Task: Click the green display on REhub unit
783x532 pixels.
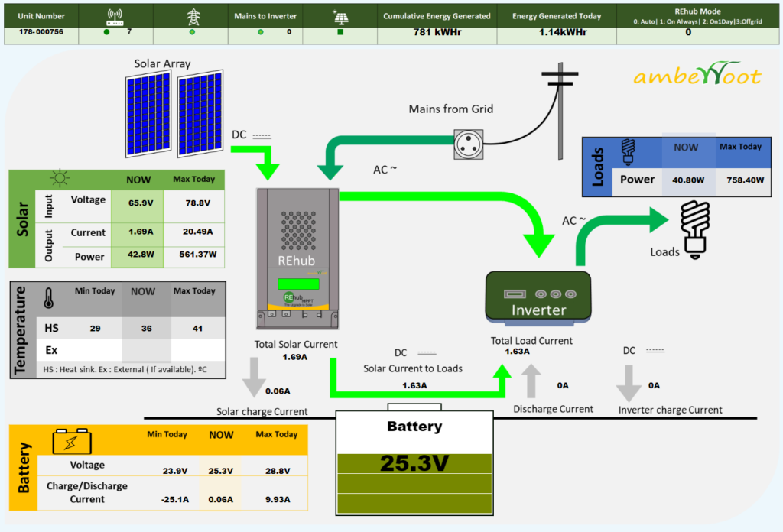Action: [x=298, y=284]
